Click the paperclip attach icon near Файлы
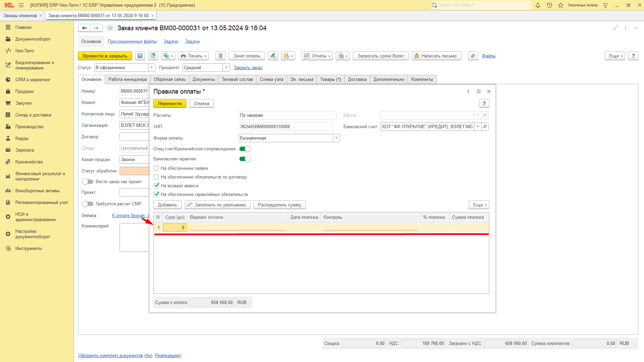 coord(473,56)
